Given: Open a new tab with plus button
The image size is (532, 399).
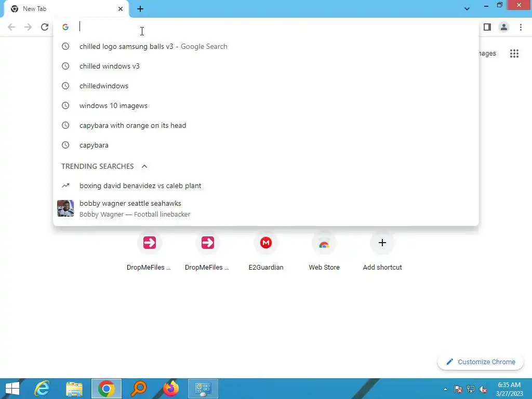Looking at the screenshot, I should [x=140, y=9].
